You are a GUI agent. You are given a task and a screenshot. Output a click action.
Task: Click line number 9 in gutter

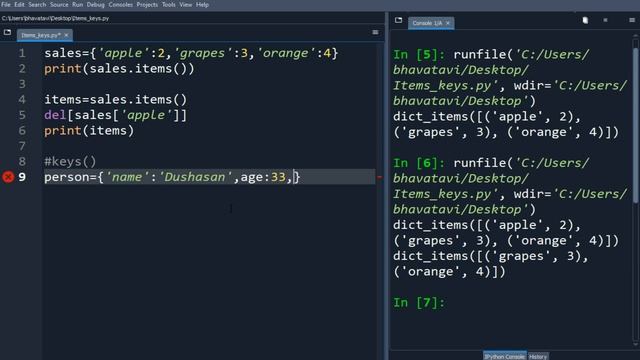coord(22,177)
